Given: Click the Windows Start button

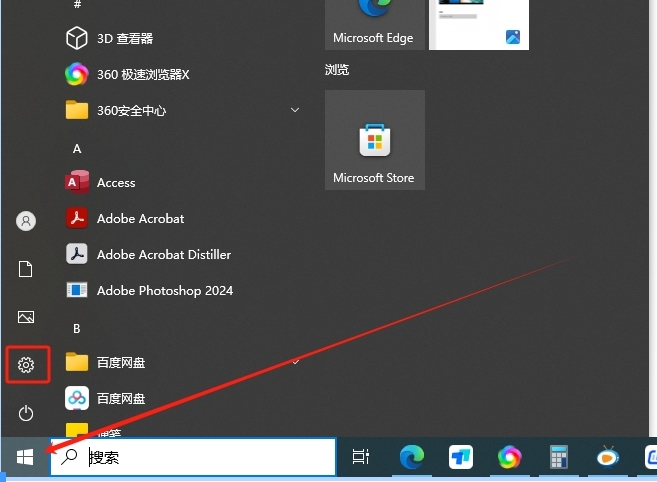Looking at the screenshot, I should tap(25, 457).
